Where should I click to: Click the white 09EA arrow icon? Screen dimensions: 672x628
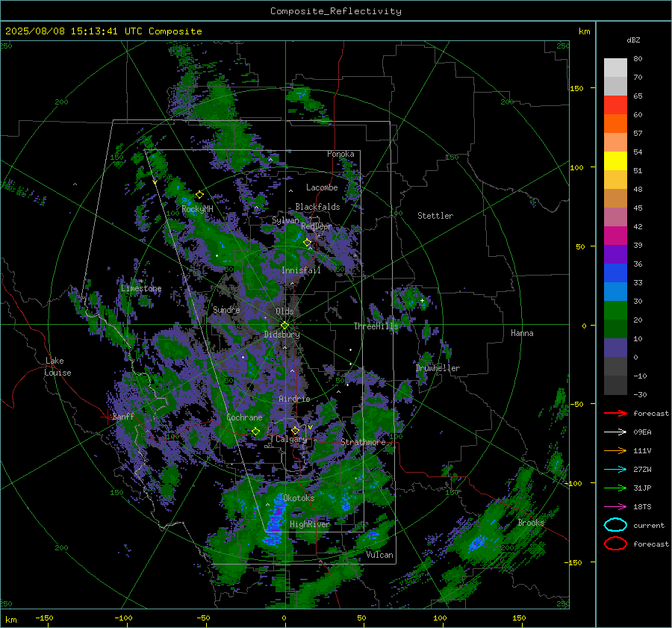pyautogui.click(x=615, y=432)
